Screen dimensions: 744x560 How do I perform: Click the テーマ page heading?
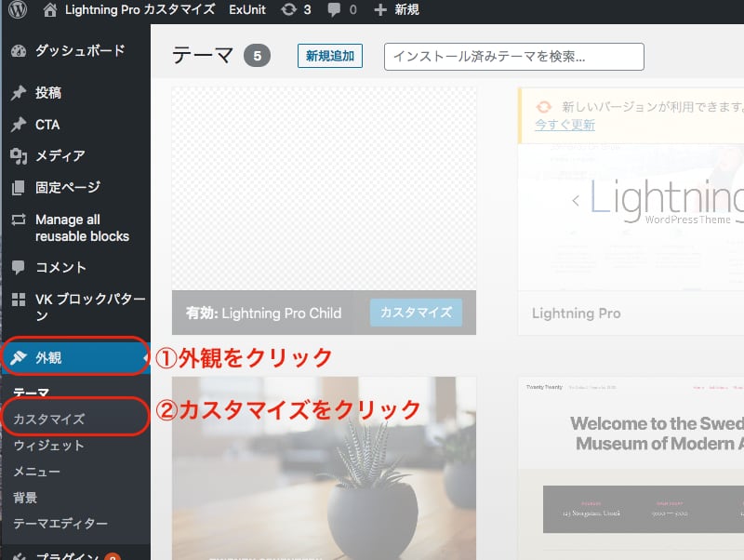point(203,55)
